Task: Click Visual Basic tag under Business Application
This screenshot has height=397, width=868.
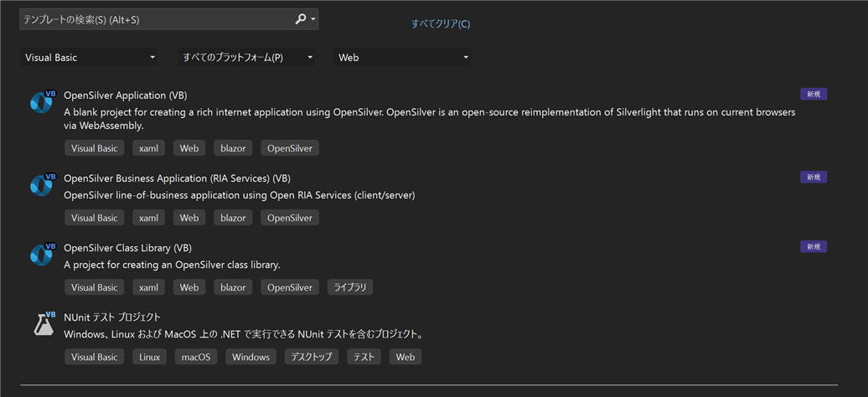Action: point(95,218)
